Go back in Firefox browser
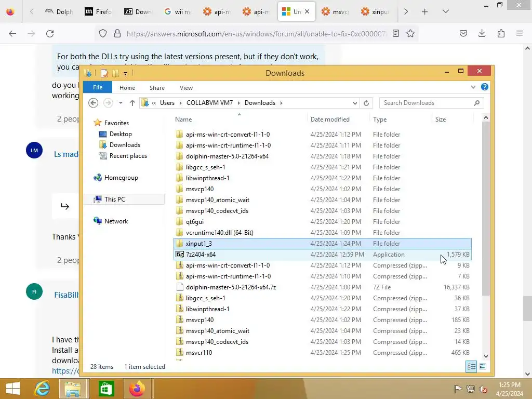The height and width of the screenshot is (399, 532). click(x=12, y=34)
